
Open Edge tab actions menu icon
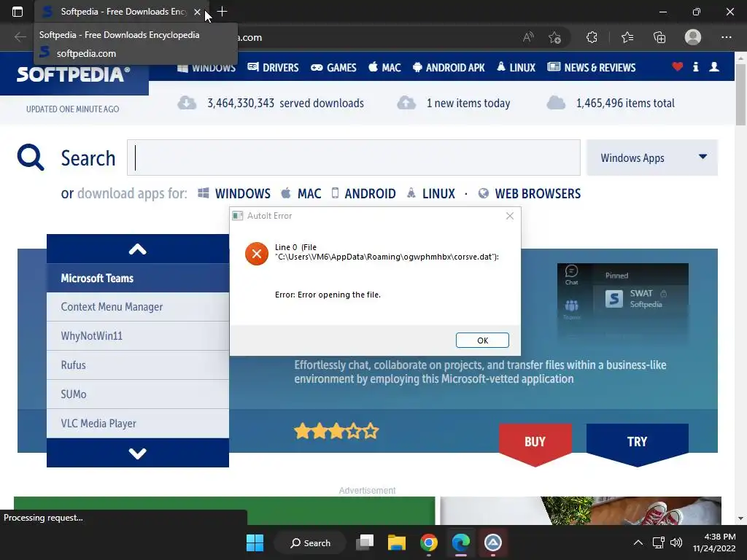pyautogui.click(x=18, y=12)
